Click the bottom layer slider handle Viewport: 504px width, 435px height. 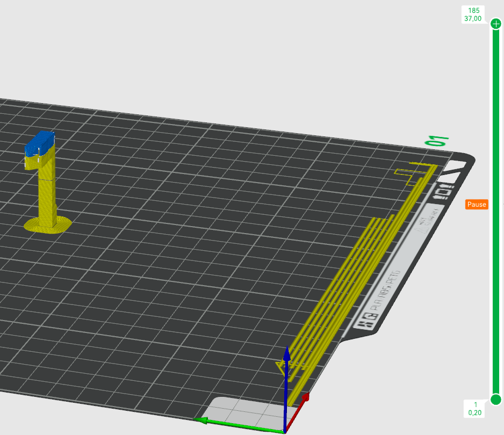(495, 400)
